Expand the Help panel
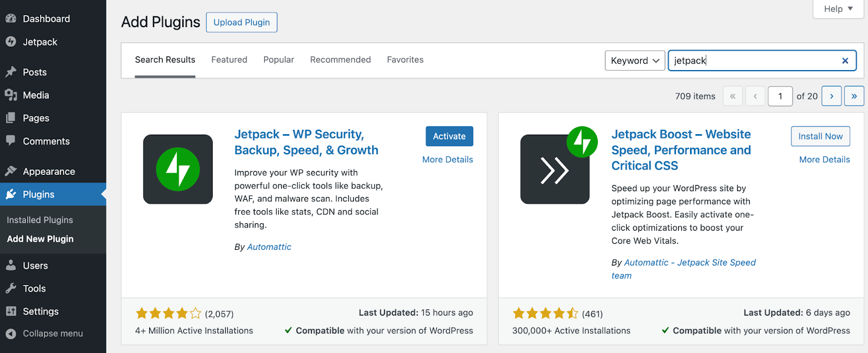This screenshot has width=868, height=353. pyautogui.click(x=838, y=9)
